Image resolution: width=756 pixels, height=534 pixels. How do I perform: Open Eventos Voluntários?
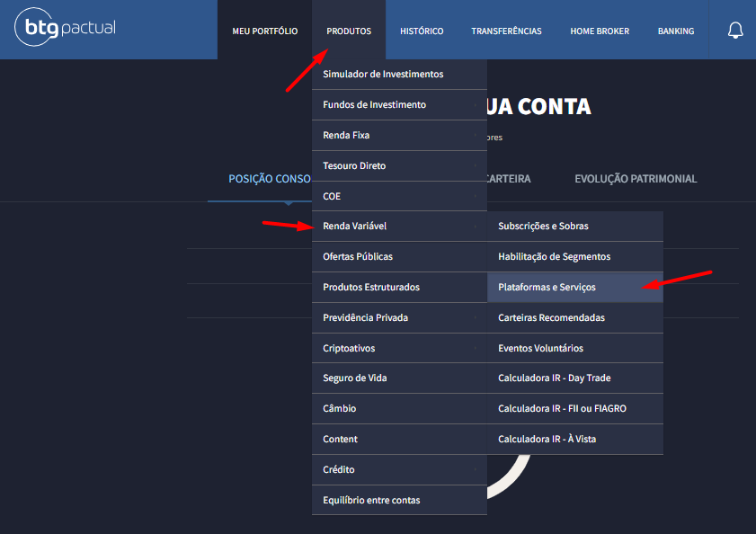click(x=575, y=348)
